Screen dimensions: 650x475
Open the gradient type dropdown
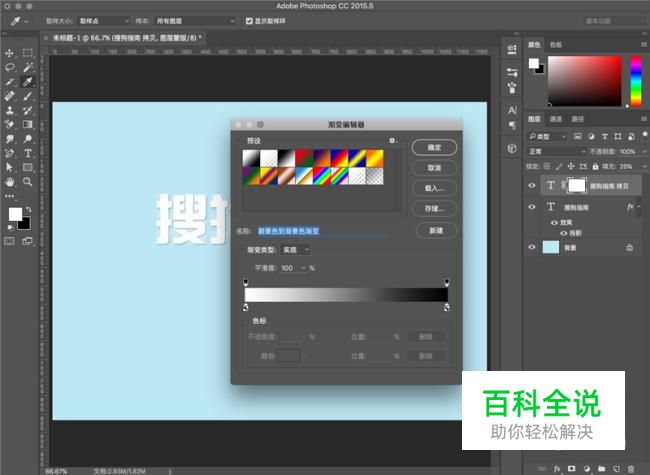pos(296,250)
